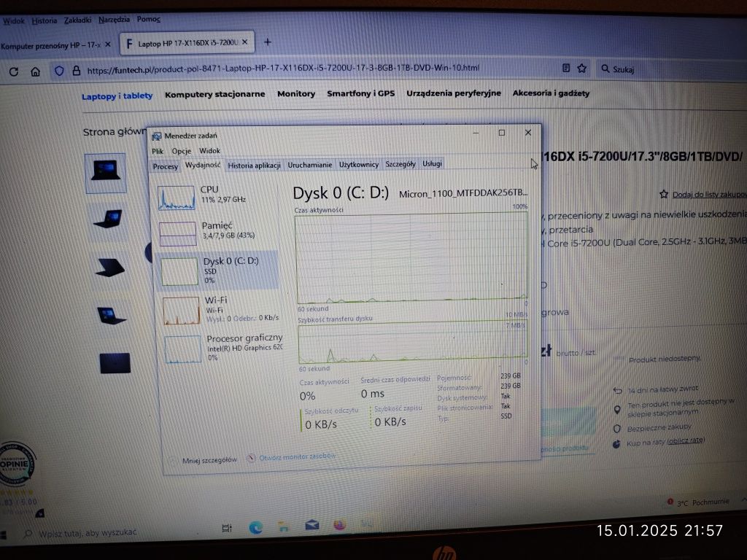Switch to Usługi tab
747x560 pixels.
432,163
